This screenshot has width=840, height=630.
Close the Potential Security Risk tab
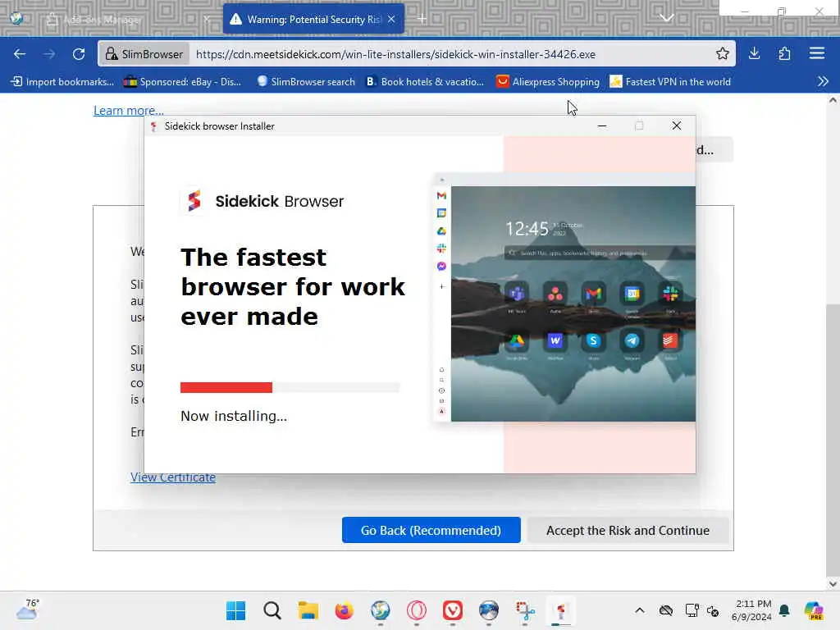391,20
